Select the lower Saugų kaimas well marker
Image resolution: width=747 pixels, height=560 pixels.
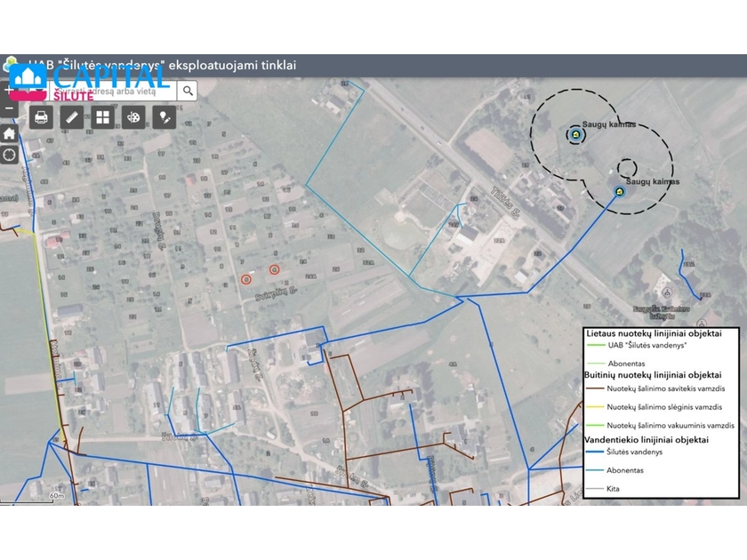[619, 192]
